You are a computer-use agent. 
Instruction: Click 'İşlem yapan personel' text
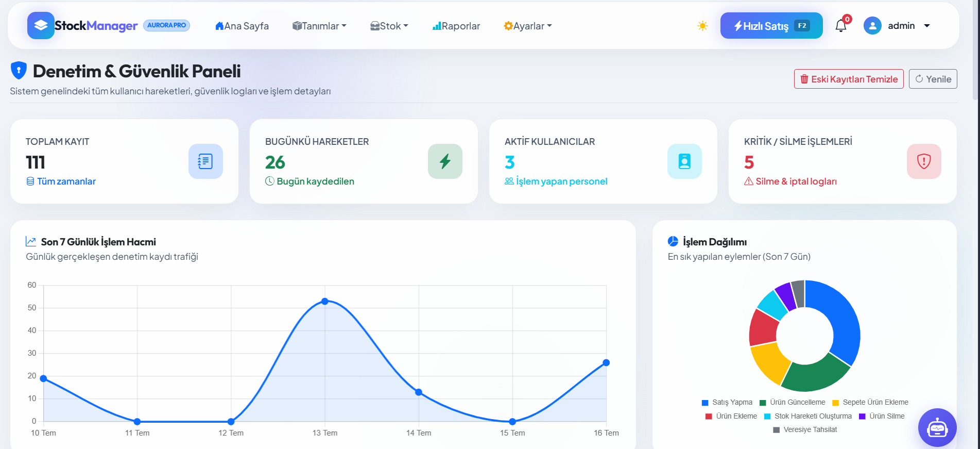pos(562,181)
